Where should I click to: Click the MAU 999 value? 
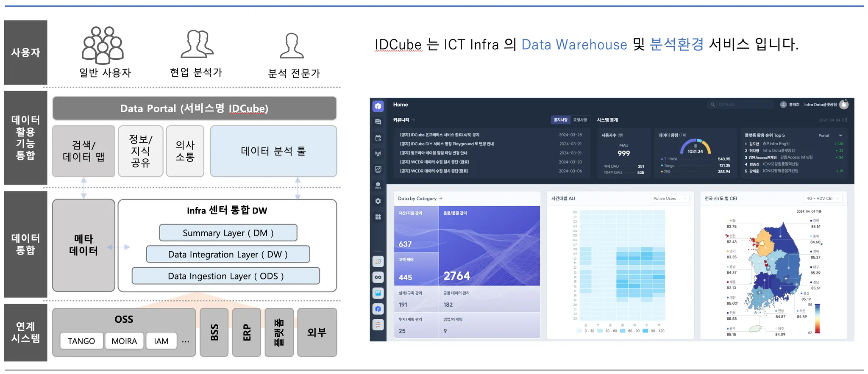click(x=623, y=153)
